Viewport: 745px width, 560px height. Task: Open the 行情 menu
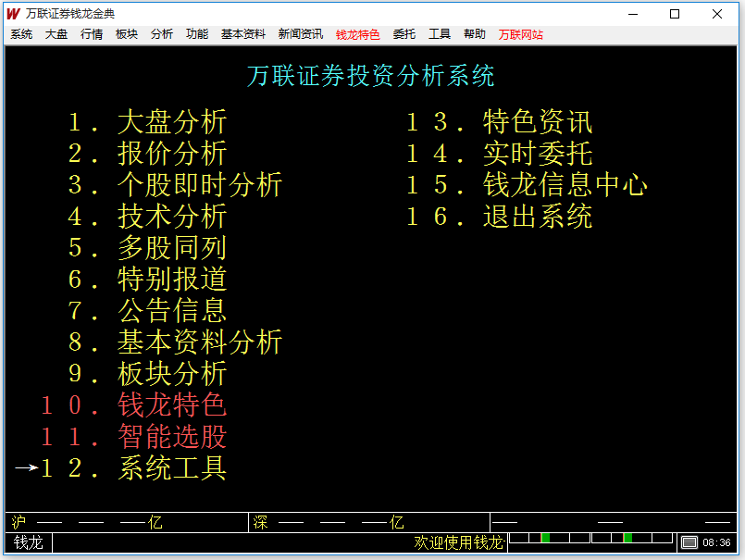pyautogui.click(x=92, y=34)
